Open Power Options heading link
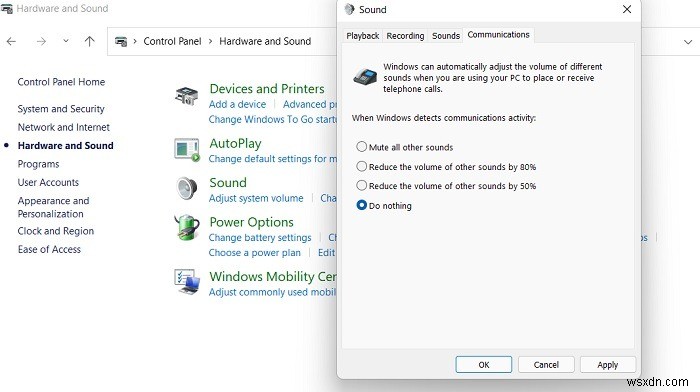 251,222
